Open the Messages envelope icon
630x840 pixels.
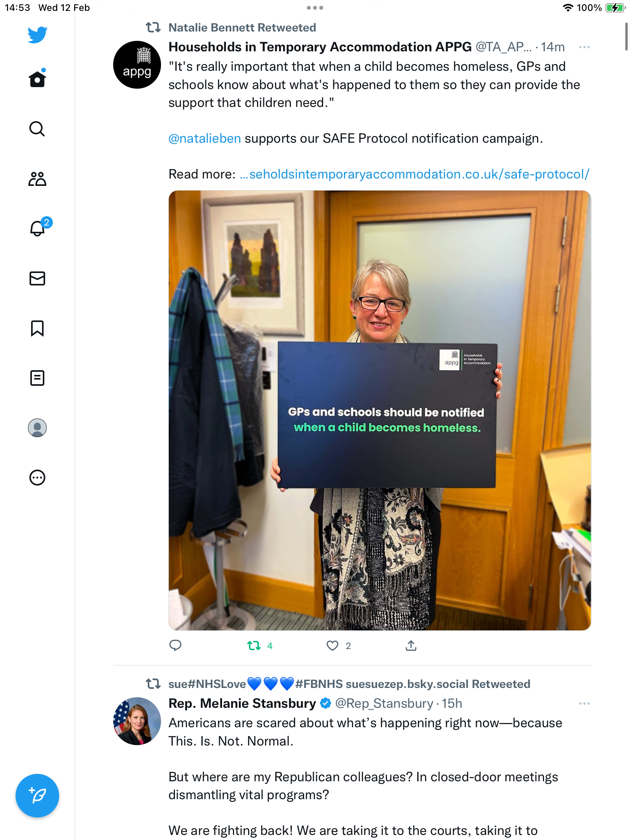(x=37, y=278)
